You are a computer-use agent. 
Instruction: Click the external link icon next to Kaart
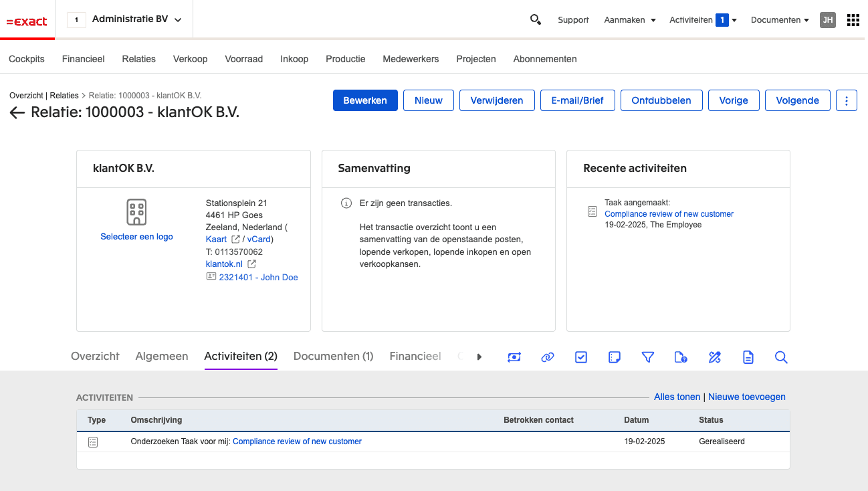pos(235,239)
